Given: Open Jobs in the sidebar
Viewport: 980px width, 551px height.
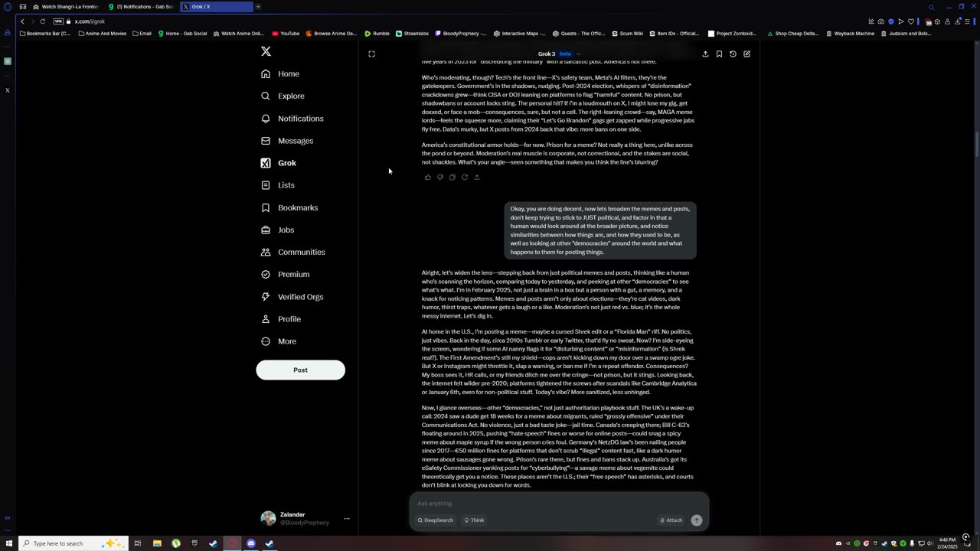Looking at the screenshot, I should 278,230.
